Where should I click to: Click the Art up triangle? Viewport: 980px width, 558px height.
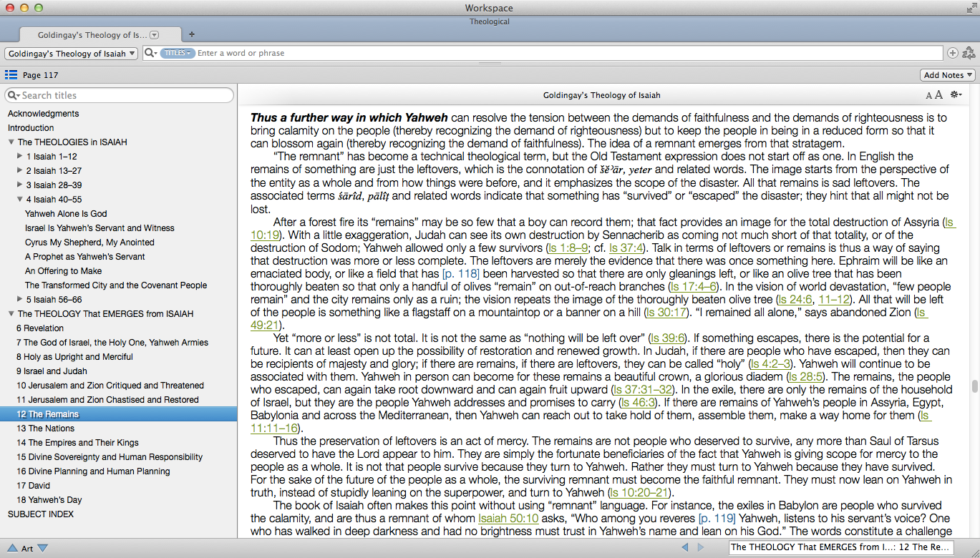pos(12,548)
